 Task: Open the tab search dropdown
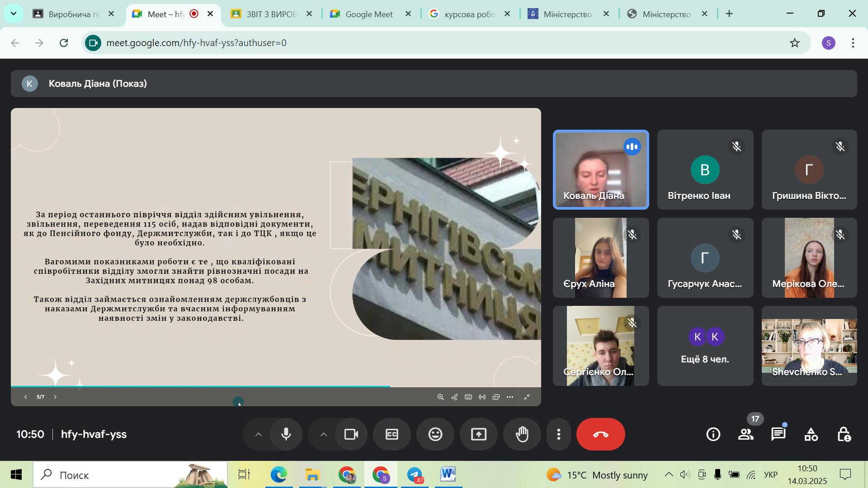(x=14, y=14)
